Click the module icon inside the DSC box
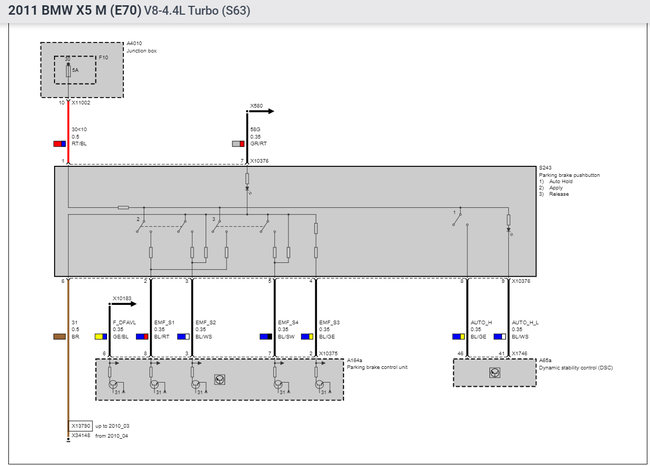The image size is (650, 466). point(495,373)
